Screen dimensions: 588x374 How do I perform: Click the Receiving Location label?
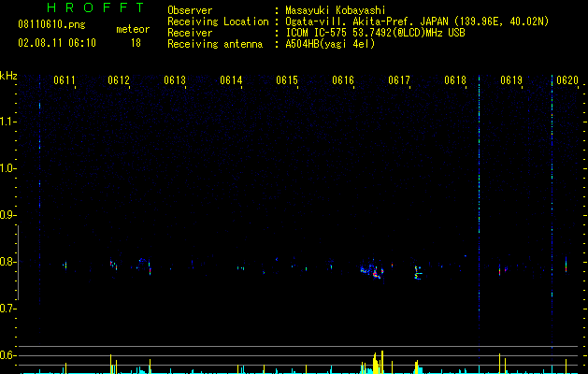coord(218,22)
